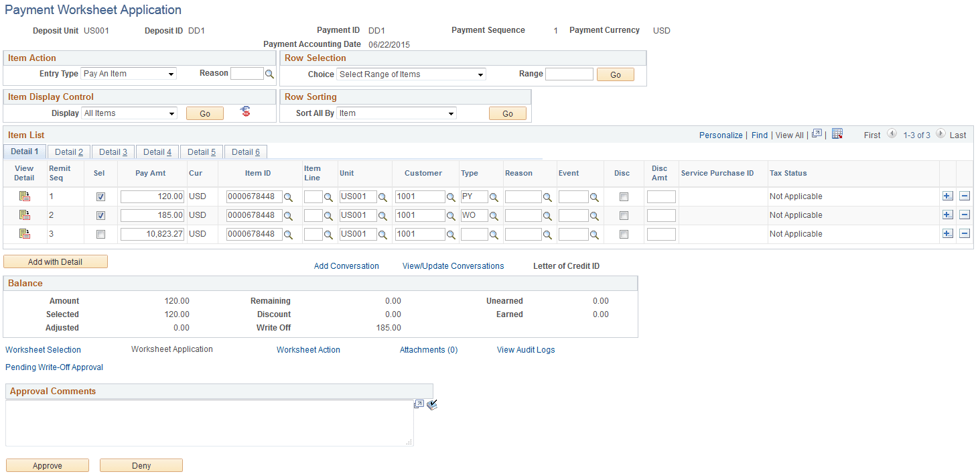
Task: Open the View Audit Logs link
Action: coord(525,349)
